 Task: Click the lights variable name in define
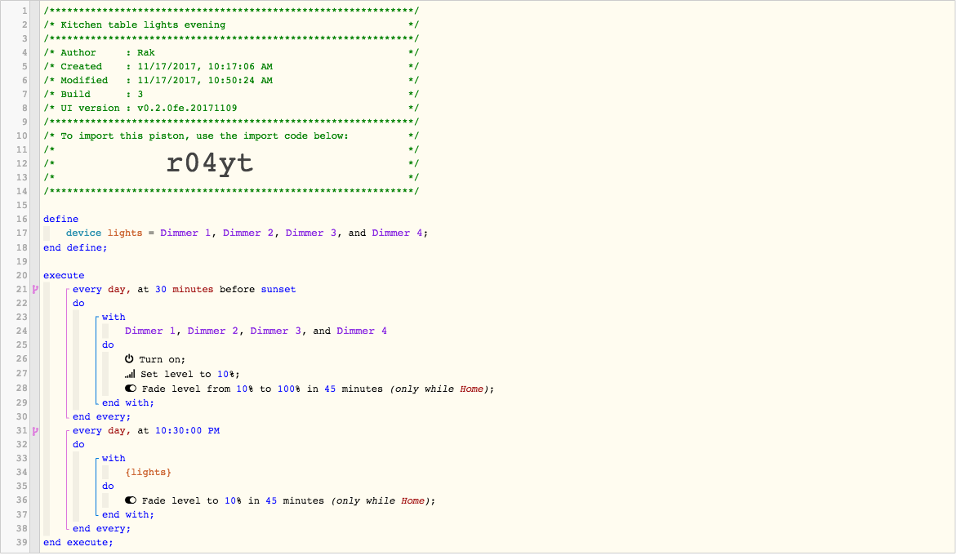[125, 233]
